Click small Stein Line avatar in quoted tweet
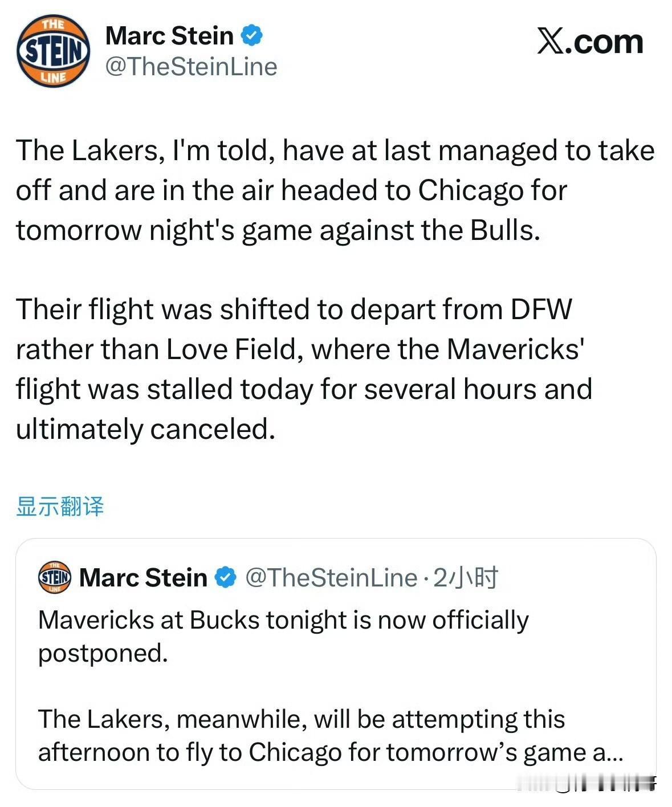 [54, 577]
